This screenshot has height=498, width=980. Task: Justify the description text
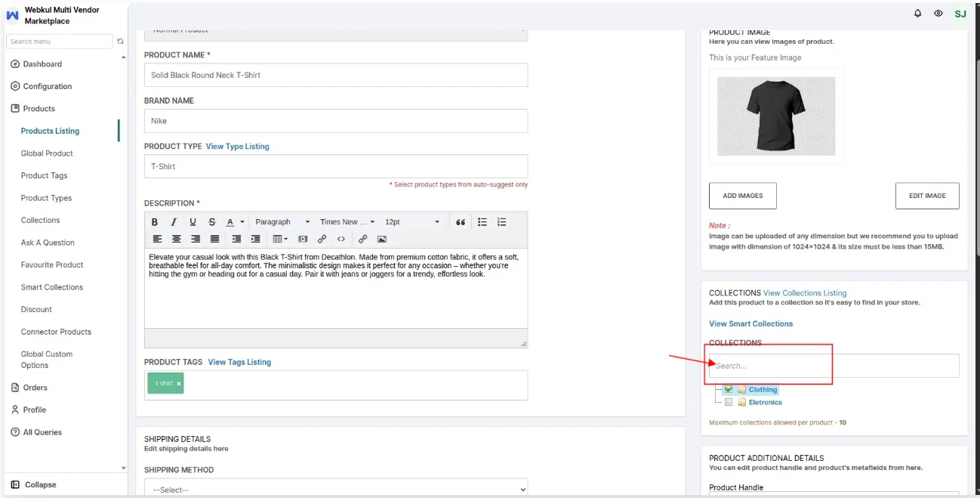click(214, 239)
